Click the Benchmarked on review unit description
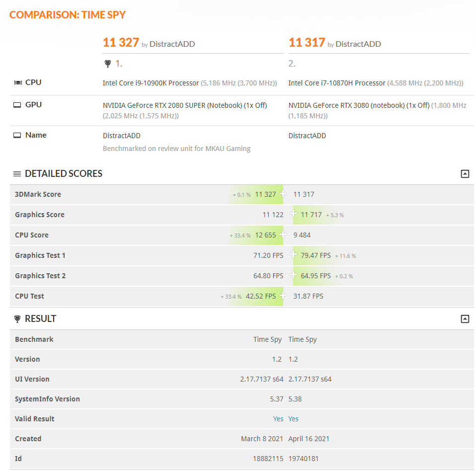Viewport: 476px width, 471px height. click(x=177, y=149)
